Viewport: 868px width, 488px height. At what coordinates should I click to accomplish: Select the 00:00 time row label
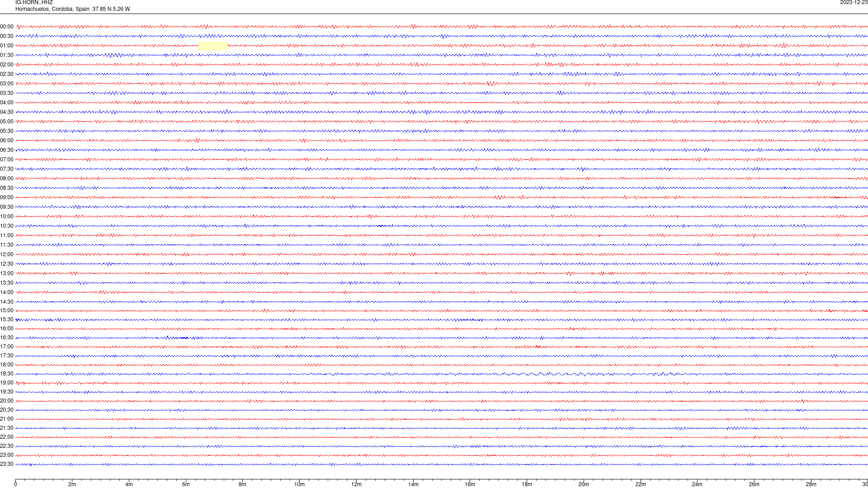pos(7,27)
